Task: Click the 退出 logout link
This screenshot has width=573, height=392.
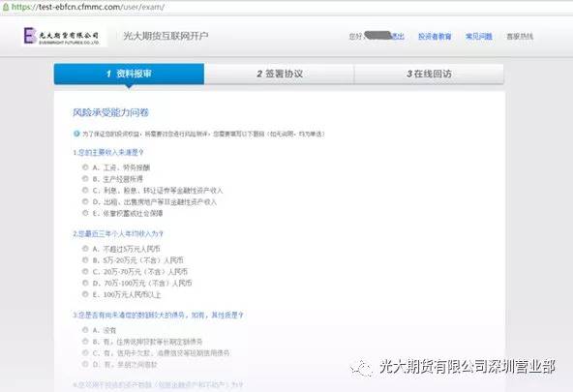Action: point(398,37)
